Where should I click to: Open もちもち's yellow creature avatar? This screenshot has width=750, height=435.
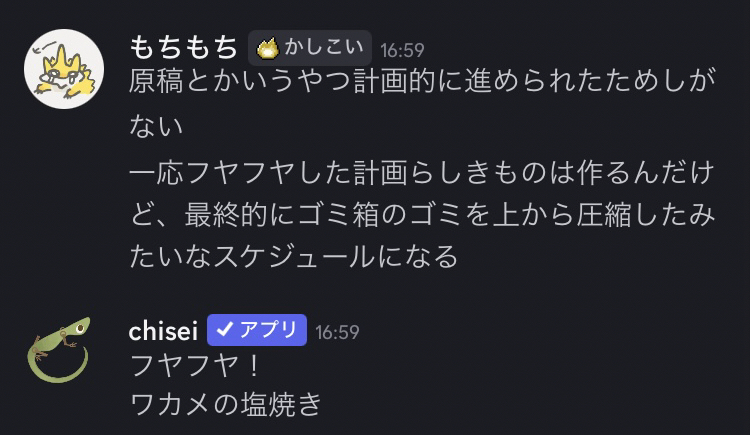64,68
